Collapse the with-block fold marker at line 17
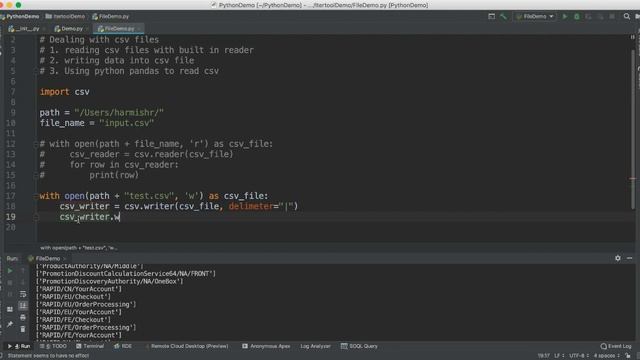 pyautogui.click(x=36, y=196)
